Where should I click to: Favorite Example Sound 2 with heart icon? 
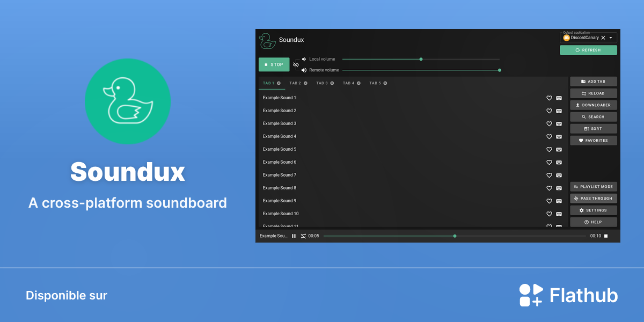coord(549,111)
